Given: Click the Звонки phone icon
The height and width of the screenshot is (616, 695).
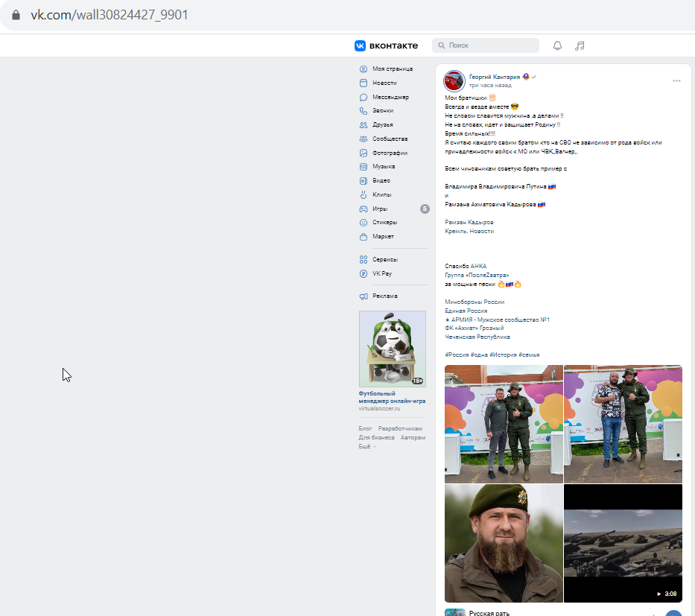Looking at the screenshot, I should point(364,111).
